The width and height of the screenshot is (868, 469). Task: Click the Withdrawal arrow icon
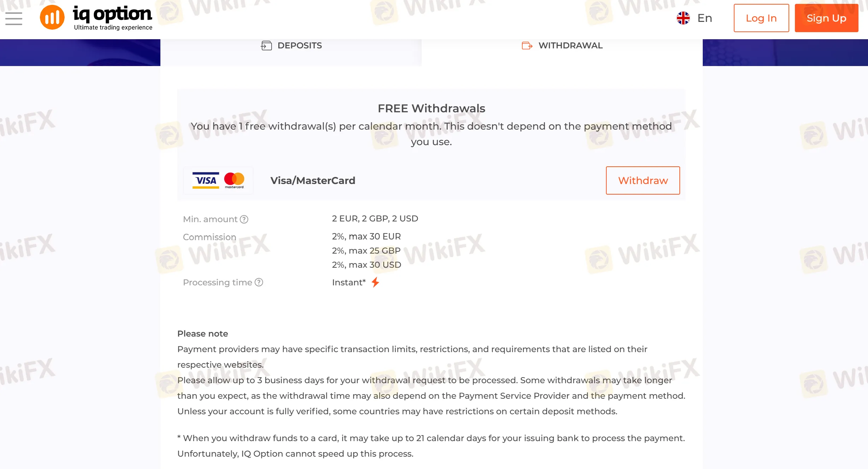[527, 46]
